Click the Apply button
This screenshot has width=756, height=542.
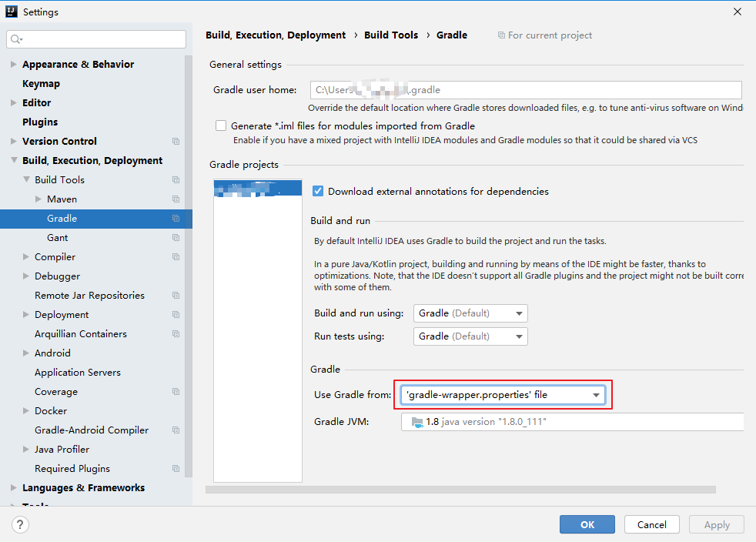pos(717,524)
